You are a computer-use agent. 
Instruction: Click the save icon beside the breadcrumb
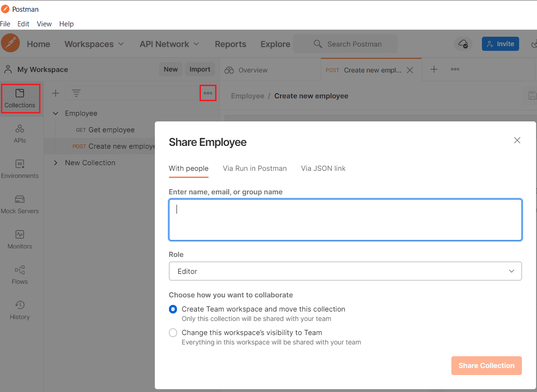[532, 96]
